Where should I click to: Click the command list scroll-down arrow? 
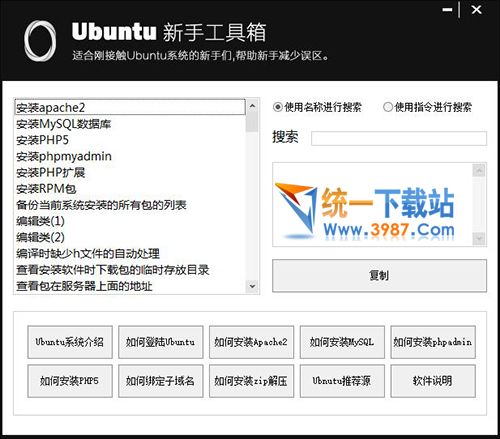coord(252,286)
